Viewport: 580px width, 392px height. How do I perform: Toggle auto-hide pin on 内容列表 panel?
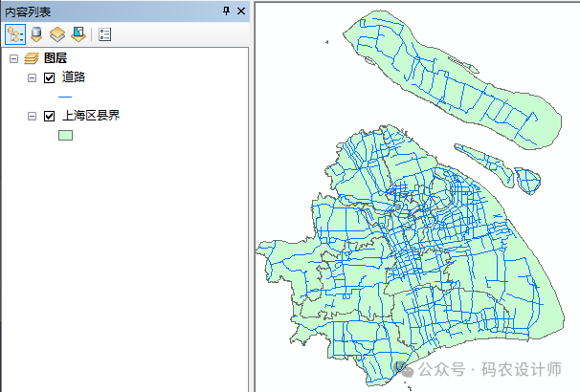click(x=226, y=11)
